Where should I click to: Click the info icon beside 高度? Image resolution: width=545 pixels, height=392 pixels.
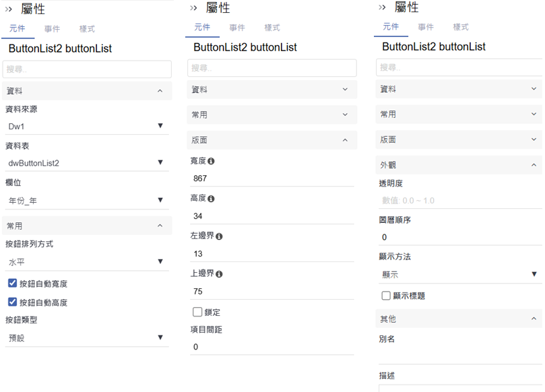(x=211, y=199)
